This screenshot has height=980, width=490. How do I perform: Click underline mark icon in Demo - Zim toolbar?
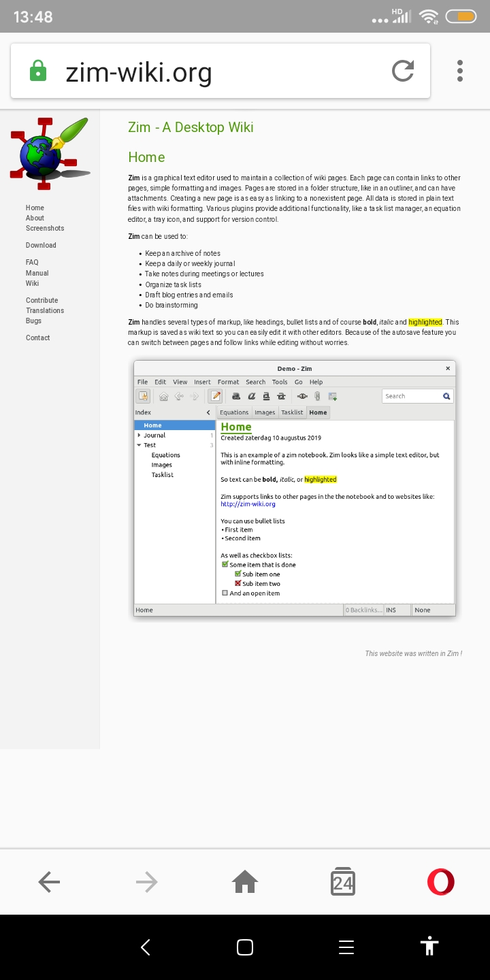pos(266,396)
